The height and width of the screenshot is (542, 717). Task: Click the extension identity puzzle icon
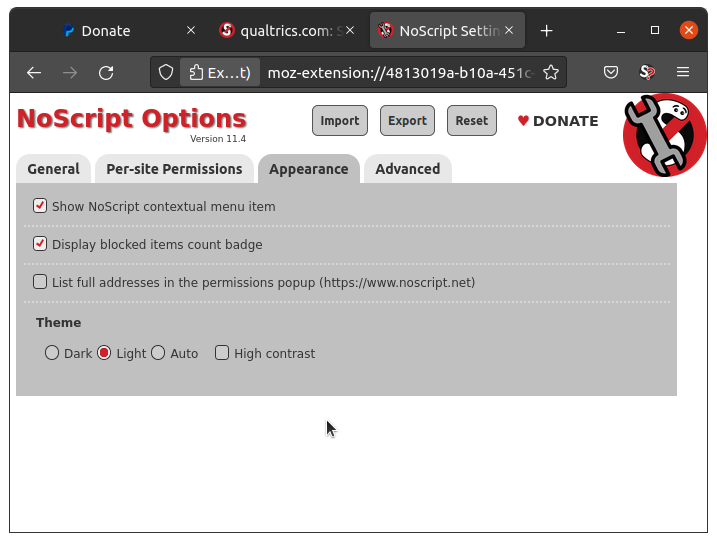point(196,72)
